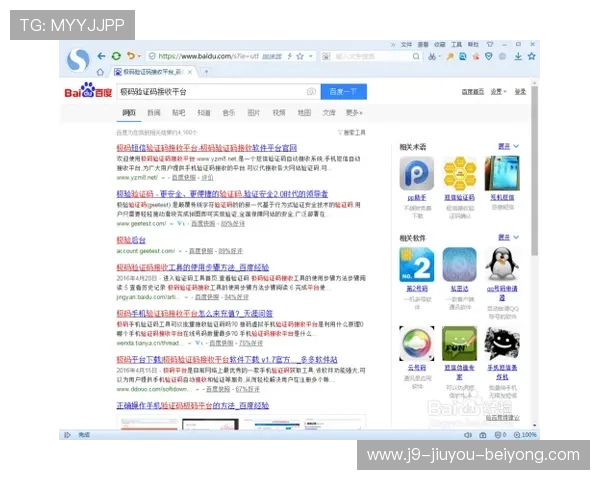Click the browser search box next to the address bar
The width and height of the screenshot is (600, 480).
point(370,57)
